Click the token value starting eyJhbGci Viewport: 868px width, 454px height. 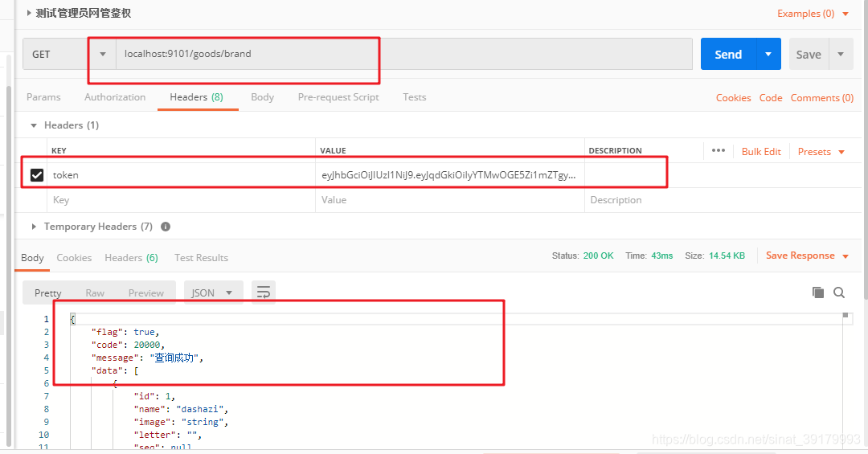[449, 175]
